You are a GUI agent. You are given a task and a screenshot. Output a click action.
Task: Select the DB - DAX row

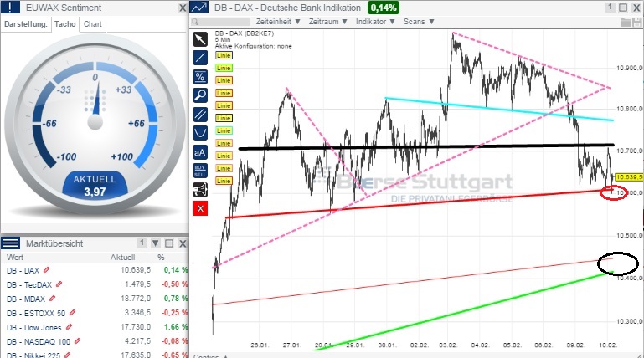[x=95, y=270]
